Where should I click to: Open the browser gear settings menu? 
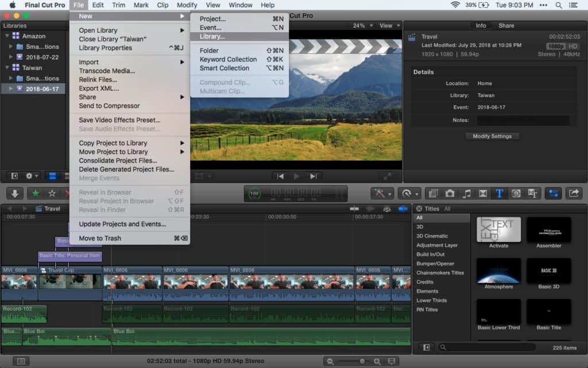pos(31,176)
